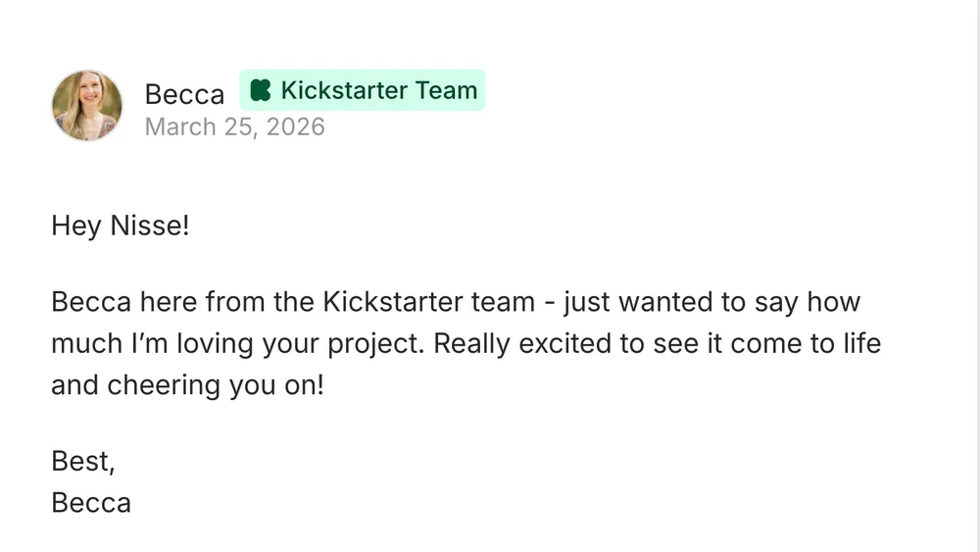Click the "Kickstarter Team" badge label
The height and width of the screenshot is (552, 980).
click(x=378, y=90)
